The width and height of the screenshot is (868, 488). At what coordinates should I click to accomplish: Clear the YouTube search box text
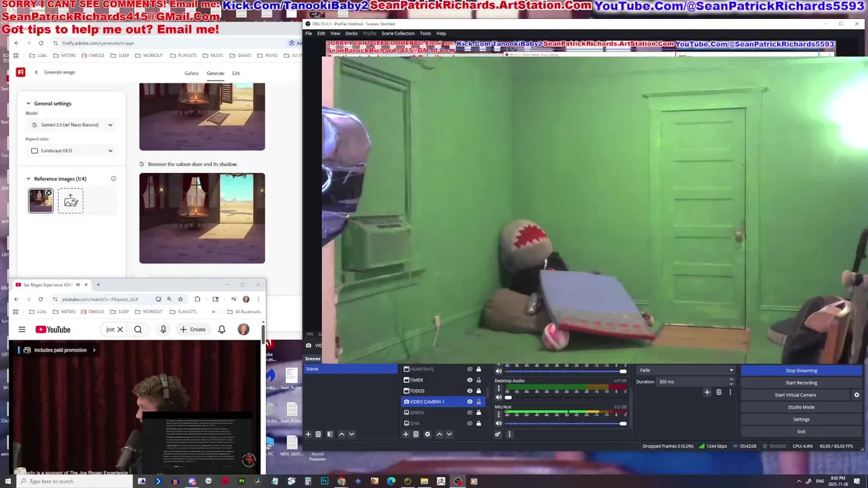point(120,329)
